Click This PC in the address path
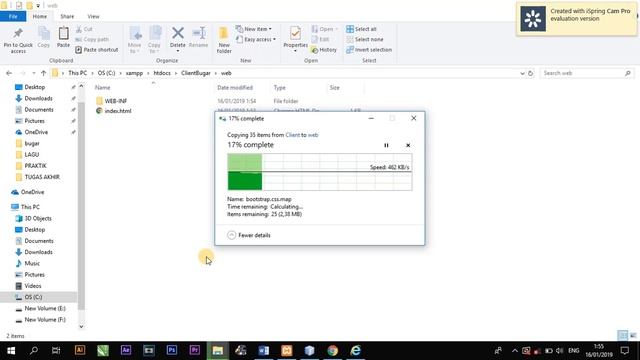This screenshot has width=640, height=360. 78,73
